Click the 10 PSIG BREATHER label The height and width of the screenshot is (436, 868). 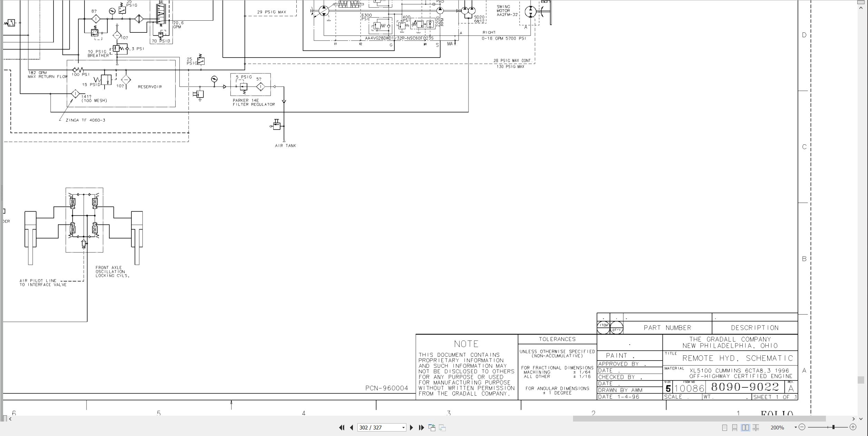point(98,53)
